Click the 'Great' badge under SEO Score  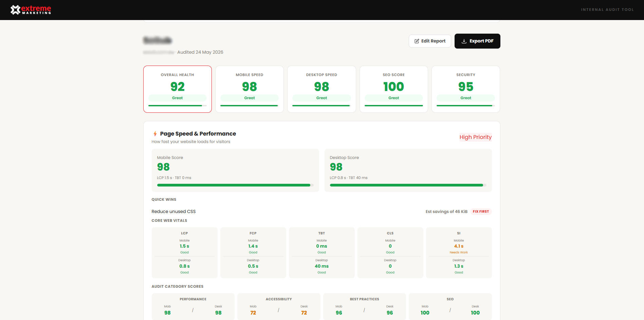(394, 98)
